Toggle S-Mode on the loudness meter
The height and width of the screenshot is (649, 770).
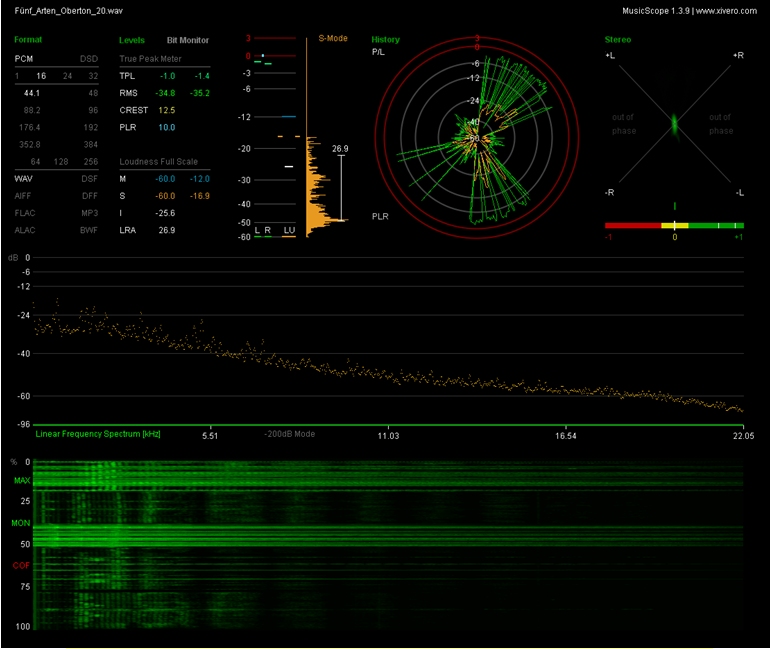[333, 39]
